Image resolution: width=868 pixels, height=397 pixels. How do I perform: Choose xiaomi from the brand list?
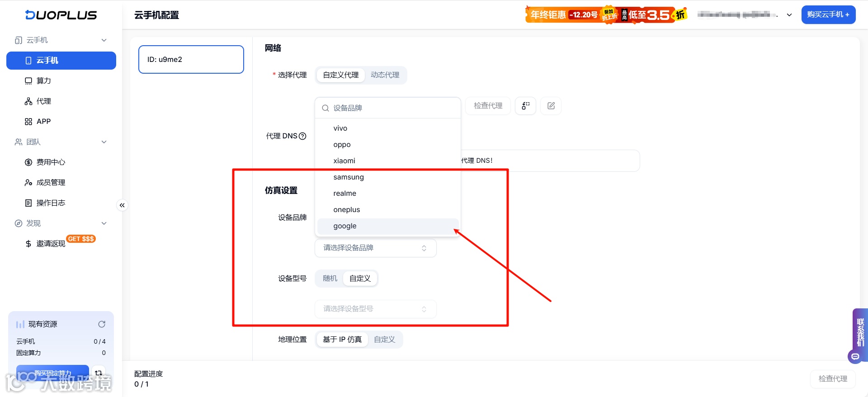coord(388,161)
